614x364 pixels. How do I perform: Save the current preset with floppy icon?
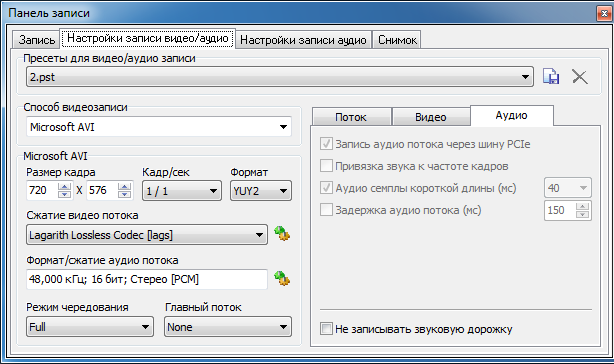coord(551,76)
